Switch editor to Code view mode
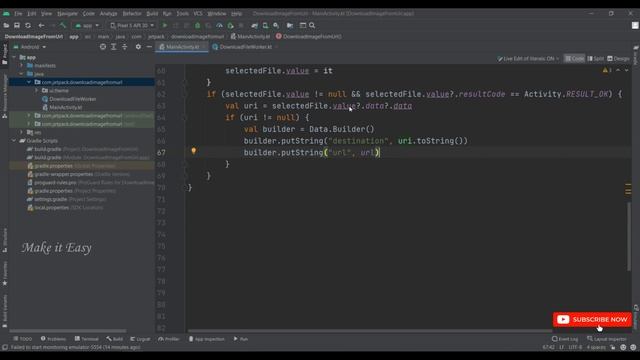The image size is (640, 360). tap(574, 59)
